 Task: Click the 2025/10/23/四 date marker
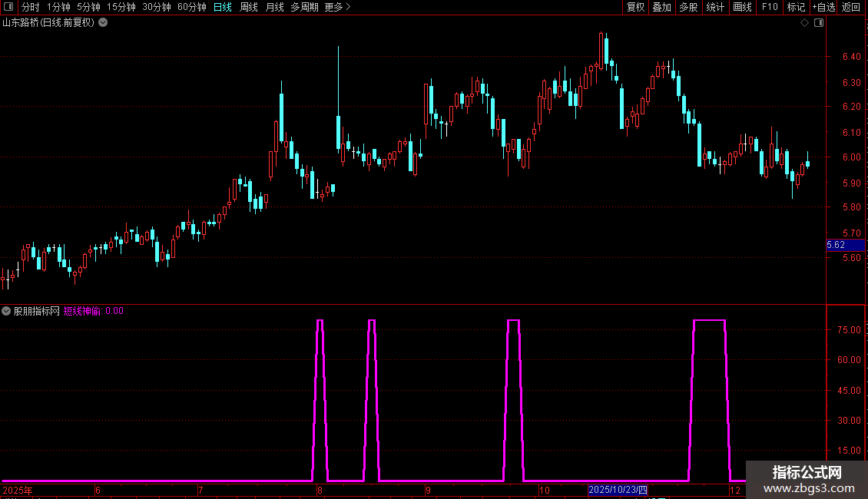pos(618,490)
